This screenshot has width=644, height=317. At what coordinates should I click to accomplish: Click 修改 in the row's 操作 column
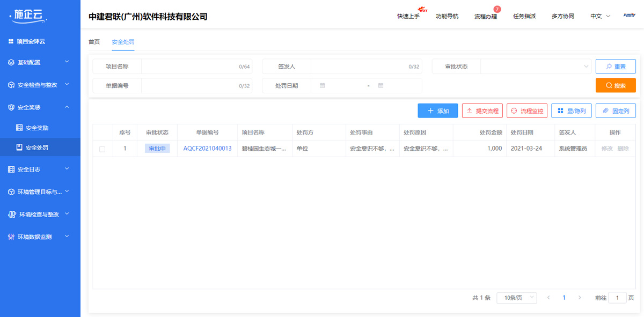coord(607,149)
